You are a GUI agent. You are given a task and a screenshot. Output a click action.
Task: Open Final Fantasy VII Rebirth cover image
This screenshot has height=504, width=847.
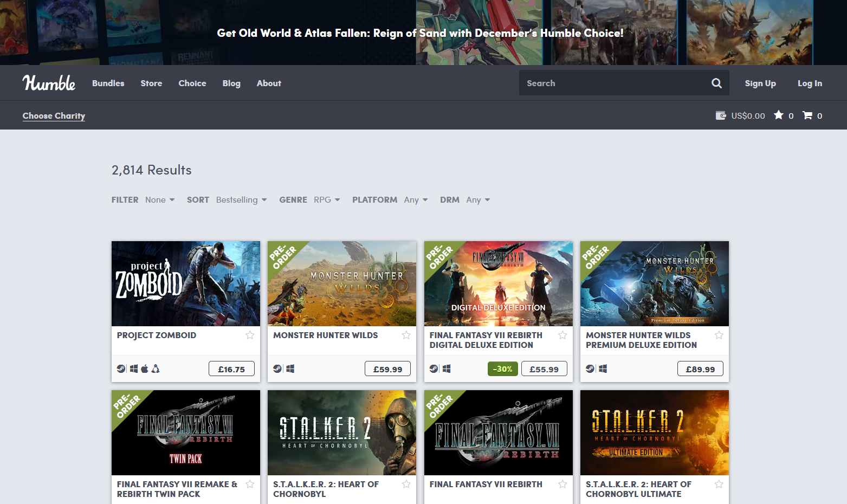coord(499,432)
